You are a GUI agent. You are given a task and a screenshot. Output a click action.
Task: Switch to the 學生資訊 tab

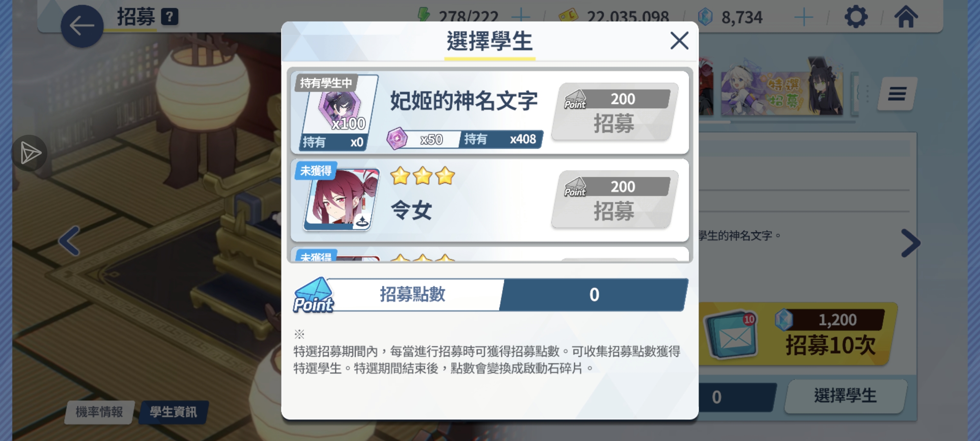(x=174, y=412)
